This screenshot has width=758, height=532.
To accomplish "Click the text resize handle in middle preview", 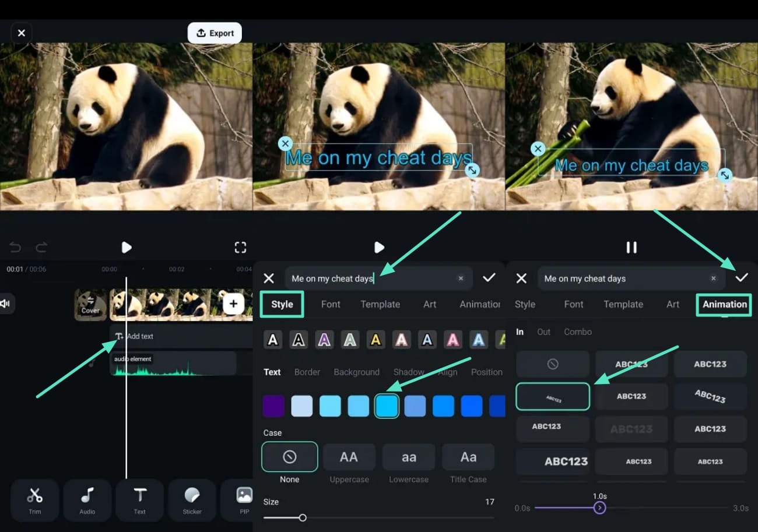I will click(473, 170).
